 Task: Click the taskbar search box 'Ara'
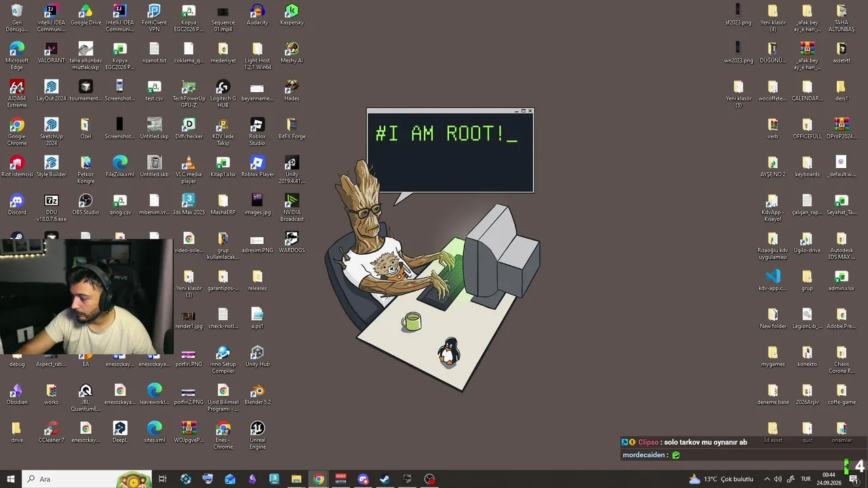pyautogui.click(x=87, y=479)
